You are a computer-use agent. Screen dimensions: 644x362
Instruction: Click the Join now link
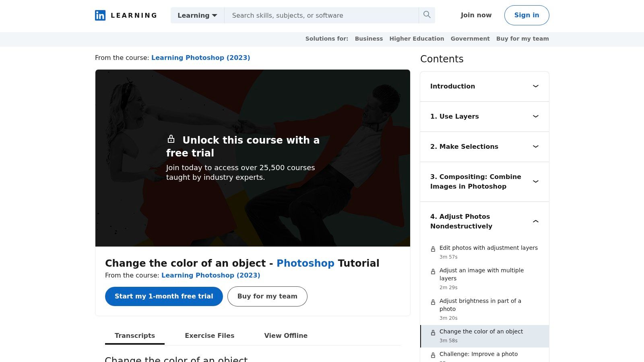[476, 15]
